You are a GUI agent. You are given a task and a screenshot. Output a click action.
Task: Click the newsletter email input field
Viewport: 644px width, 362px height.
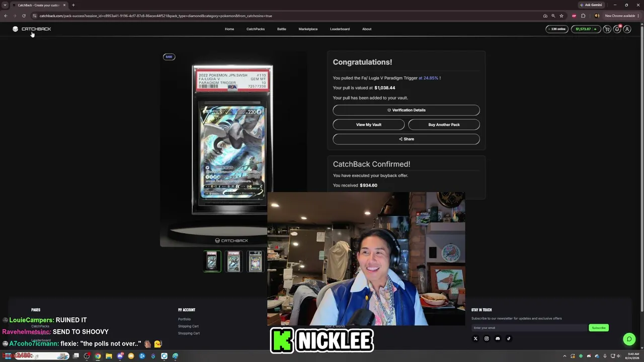coord(529,328)
